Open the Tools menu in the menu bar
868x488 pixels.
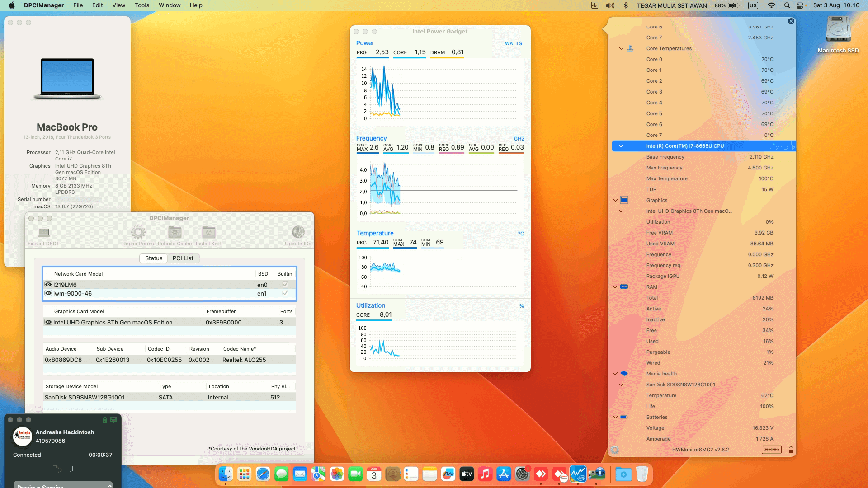pyautogui.click(x=142, y=5)
